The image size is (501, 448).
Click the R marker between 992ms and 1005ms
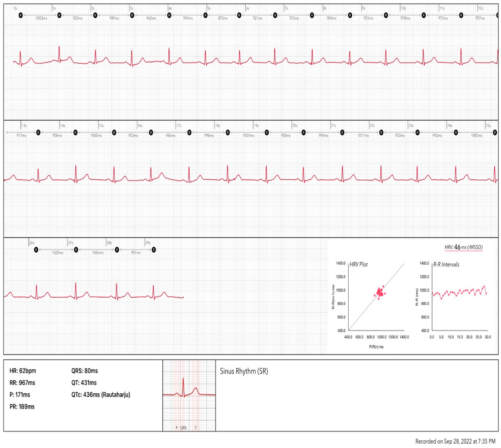(456, 133)
